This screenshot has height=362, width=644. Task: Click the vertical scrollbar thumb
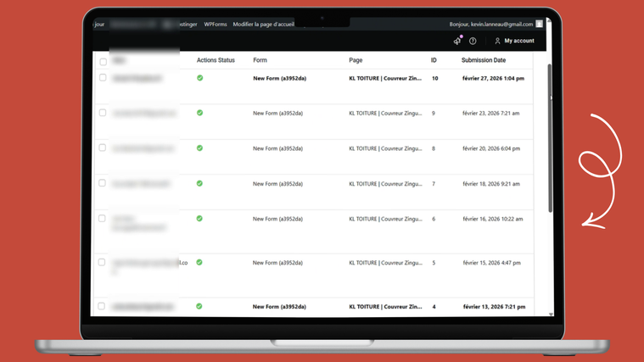coord(550,138)
